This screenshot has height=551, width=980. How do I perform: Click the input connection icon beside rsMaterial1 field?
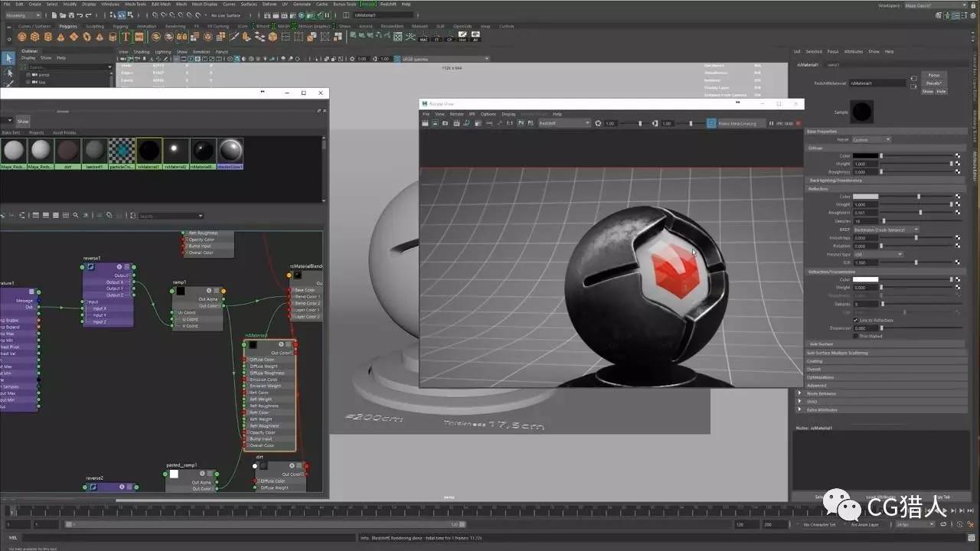coord(913,79)
